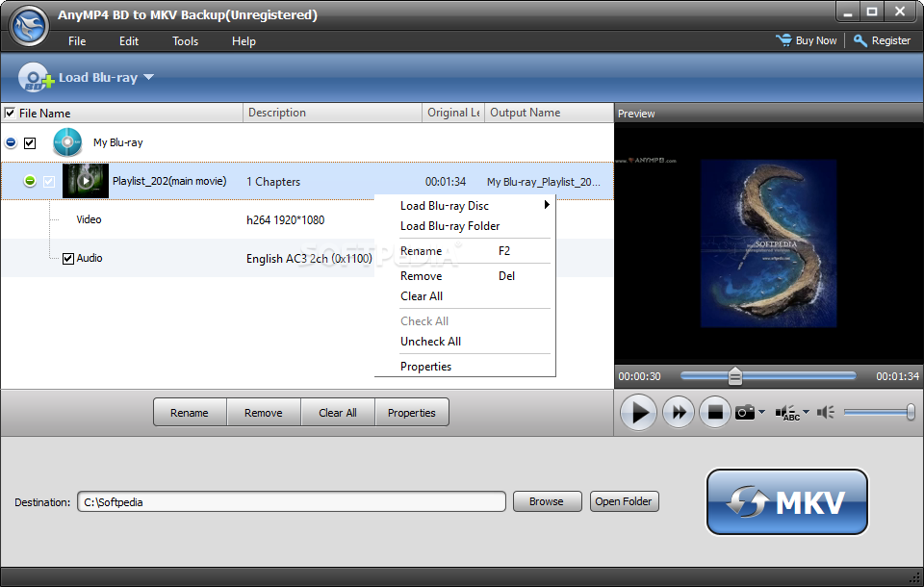Click 'English AC3 2ch (0x1100)' text
Screen dimensions: 924x587
click(x=309, y=258)
